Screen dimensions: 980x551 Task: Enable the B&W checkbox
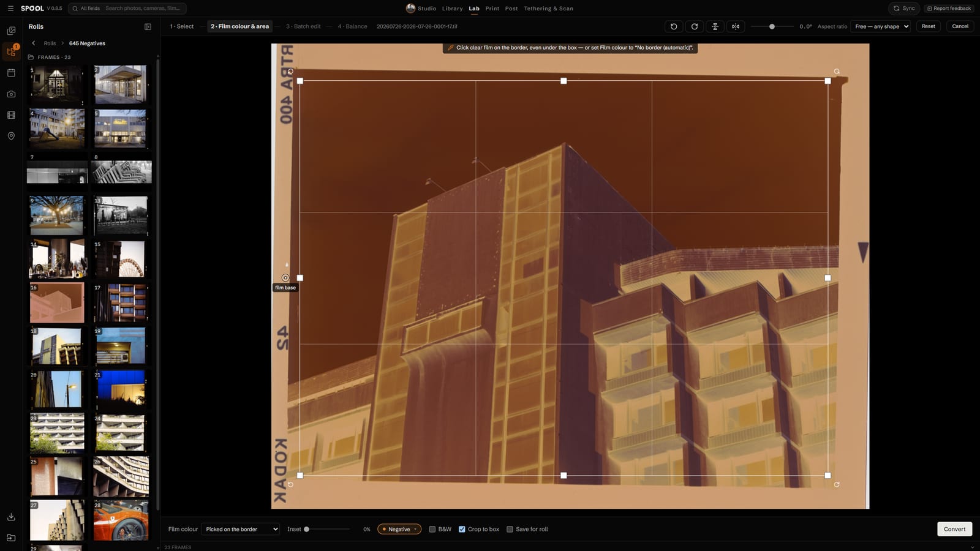pos(432,529)
